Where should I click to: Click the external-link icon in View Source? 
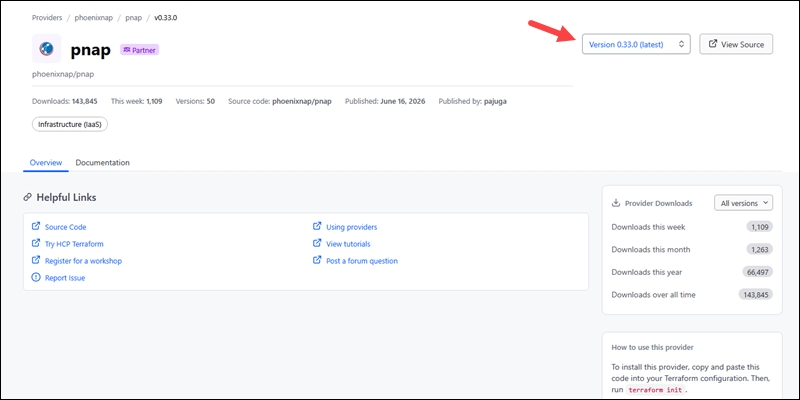(x=713, y=44)
